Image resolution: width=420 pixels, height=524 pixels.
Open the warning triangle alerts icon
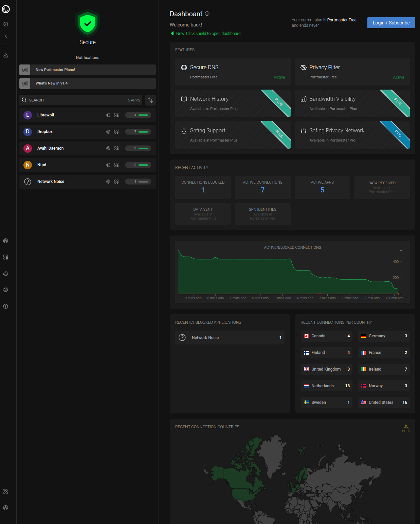(6, 55)
